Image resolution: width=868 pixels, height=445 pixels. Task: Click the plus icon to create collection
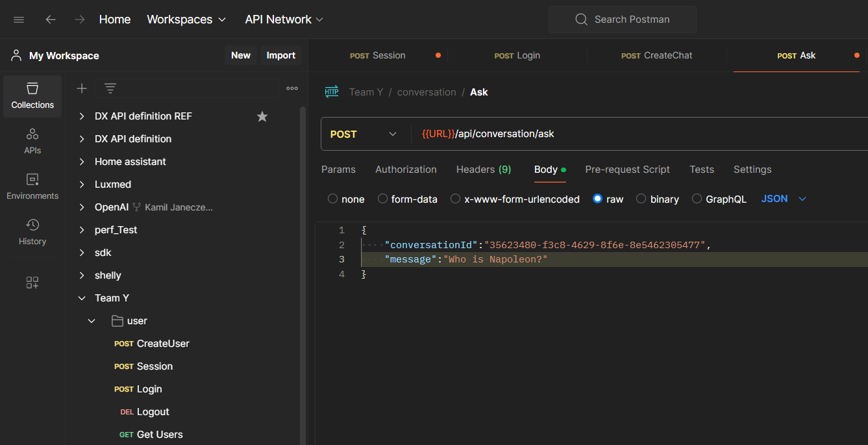click(x=82, y=88)
